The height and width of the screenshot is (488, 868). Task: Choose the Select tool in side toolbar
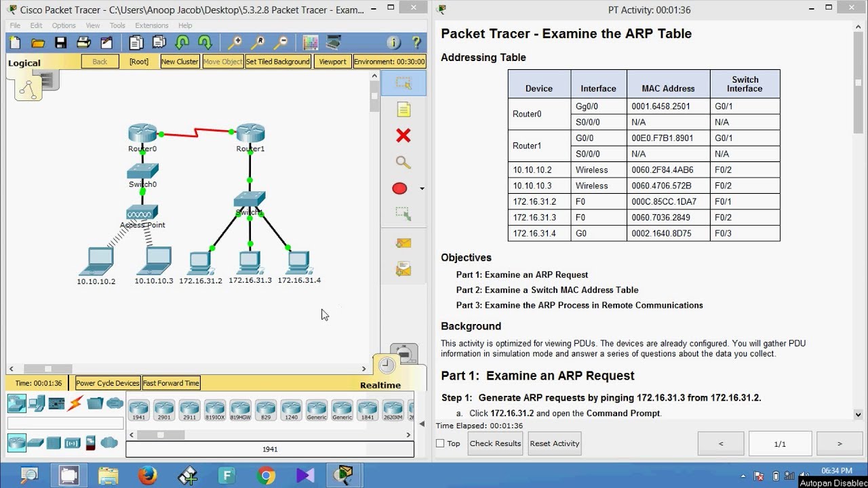[403, 83]
